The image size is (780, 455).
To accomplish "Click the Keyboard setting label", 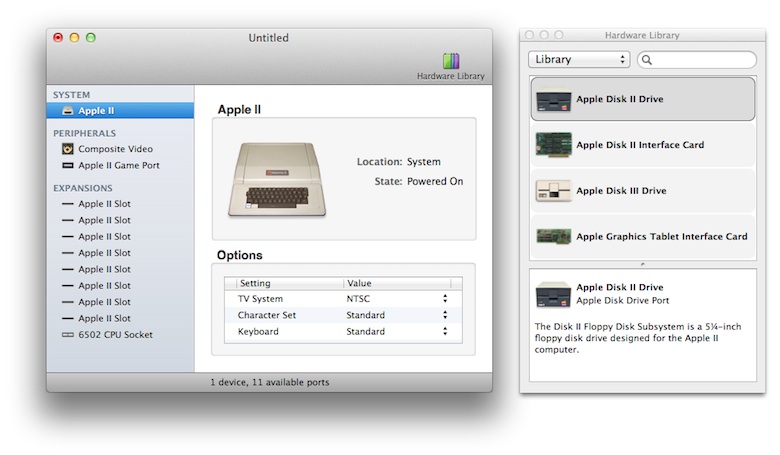I will (x=258, y=331).
